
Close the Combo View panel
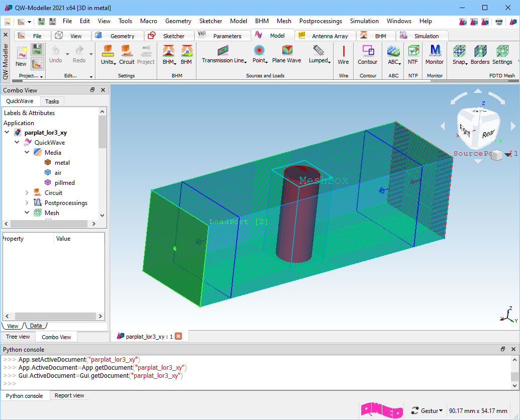coord(103,90)
